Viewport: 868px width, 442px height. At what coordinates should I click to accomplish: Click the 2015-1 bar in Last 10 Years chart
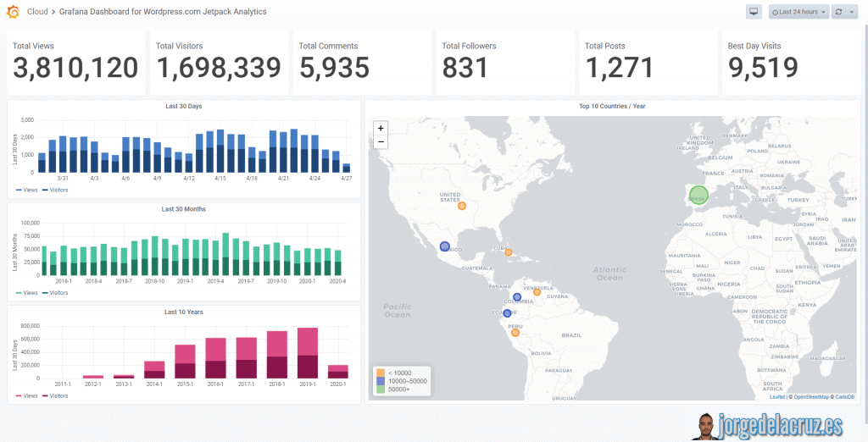[x=185, y=362]
